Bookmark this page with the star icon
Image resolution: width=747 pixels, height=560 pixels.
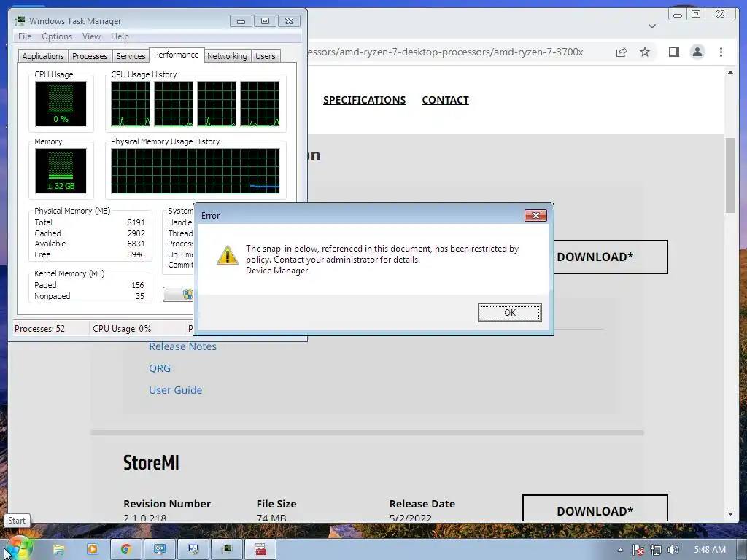(645, 52)
